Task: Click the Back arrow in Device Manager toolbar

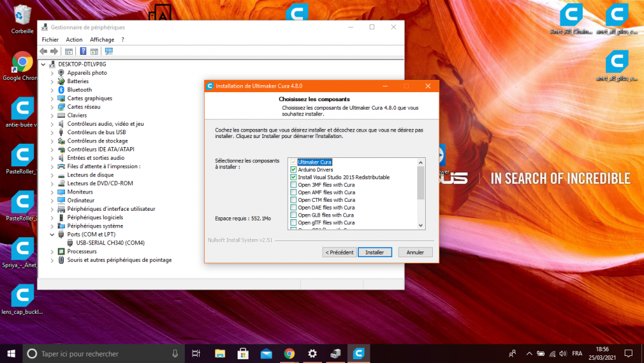Action: click(44, 51)
